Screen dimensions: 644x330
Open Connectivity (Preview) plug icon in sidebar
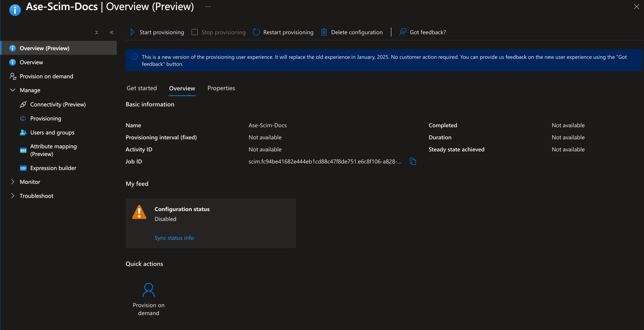(23, 104)
